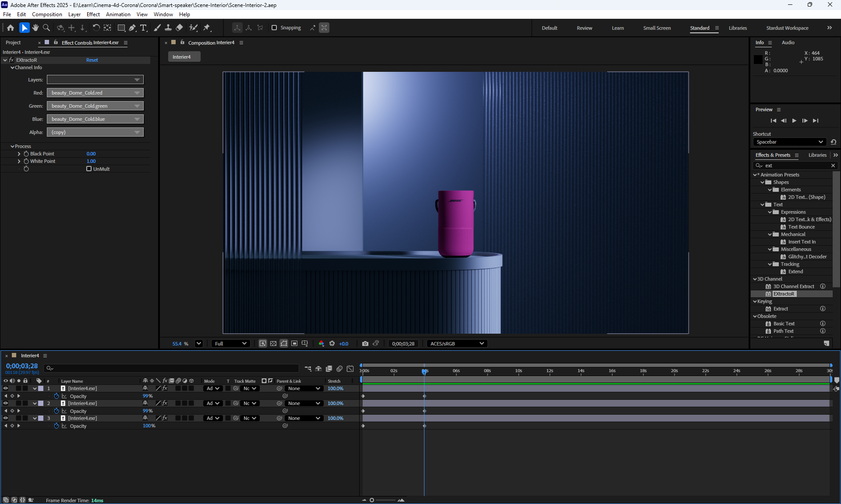841x504 pixels.
Task: Select the Puppet Pin tool
Action: click(207, 28)
